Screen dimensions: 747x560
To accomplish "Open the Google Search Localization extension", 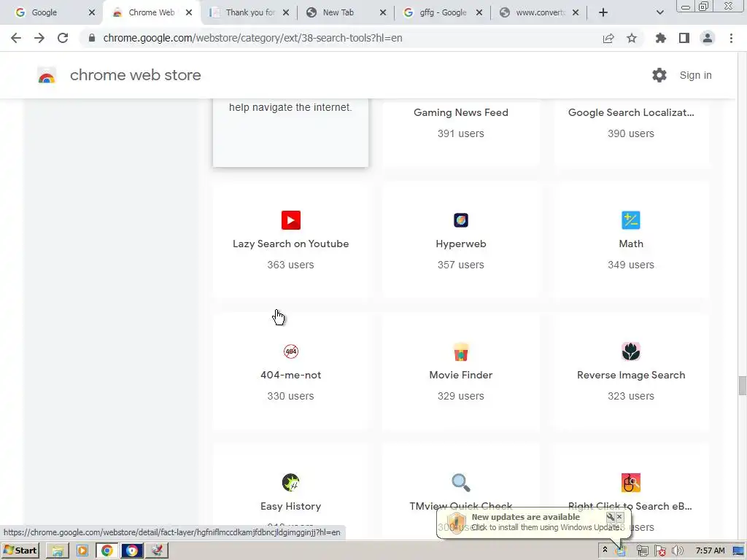I will (631, 112).
